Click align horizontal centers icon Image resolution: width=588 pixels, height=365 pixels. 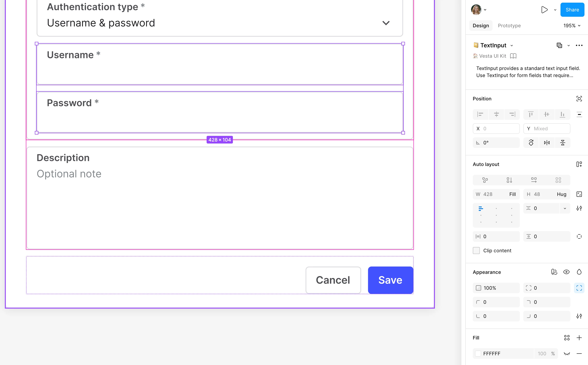point(496,114)
